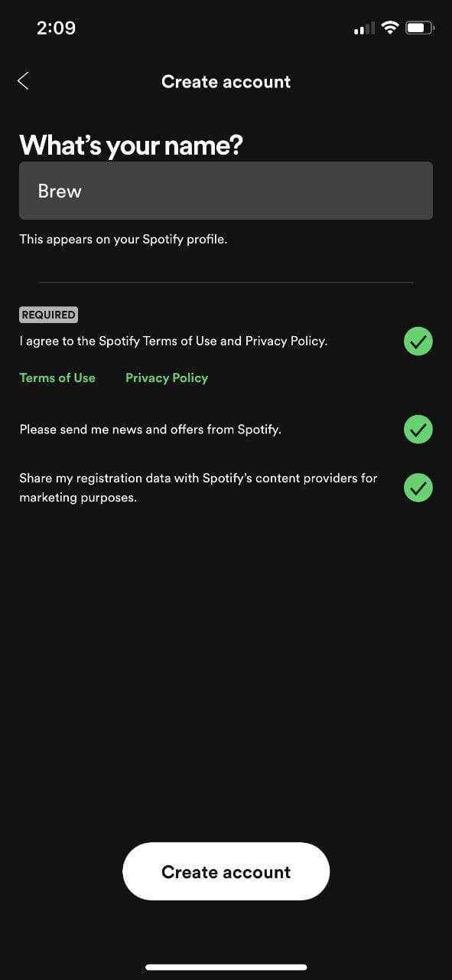
Task: Toggle the share registration data checkmark
Action: (x=418, y=488)
